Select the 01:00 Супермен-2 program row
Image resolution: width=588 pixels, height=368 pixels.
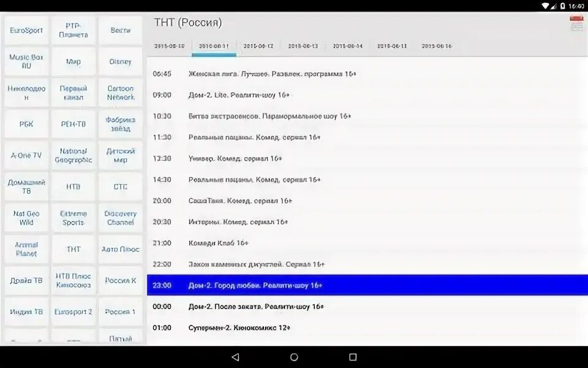point(367,328)
